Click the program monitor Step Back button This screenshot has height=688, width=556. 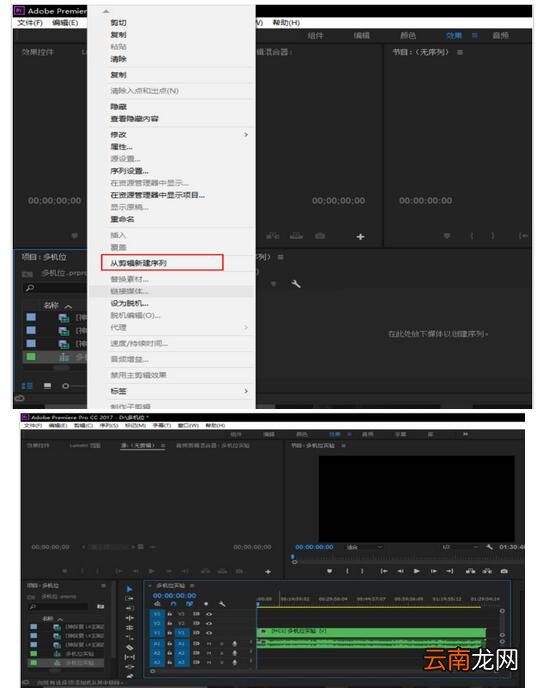coord(400,571)
